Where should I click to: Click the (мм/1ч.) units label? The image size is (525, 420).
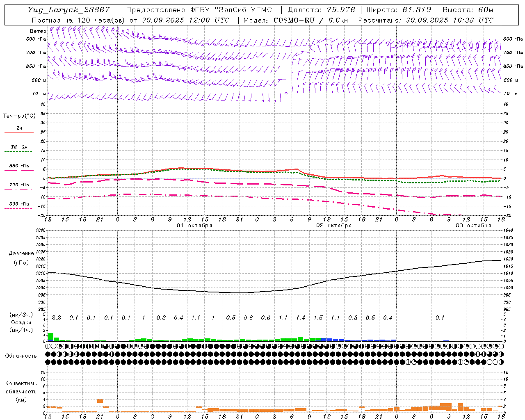(21, 330)
